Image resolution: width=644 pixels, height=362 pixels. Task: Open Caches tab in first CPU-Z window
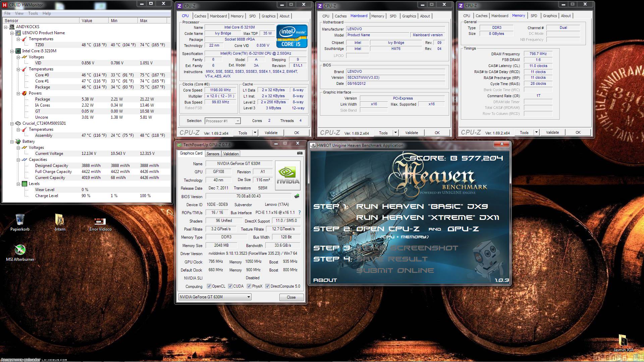200,16
